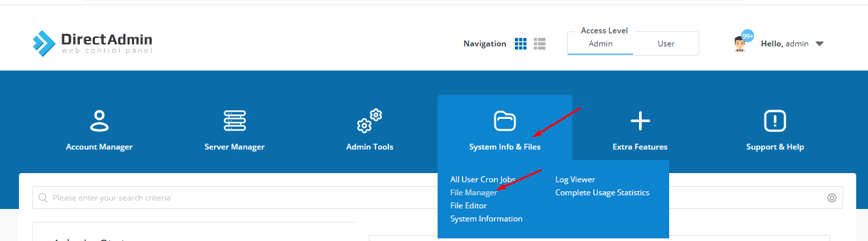Open System Information link
The image size is (868, 241).
(486, 219)
